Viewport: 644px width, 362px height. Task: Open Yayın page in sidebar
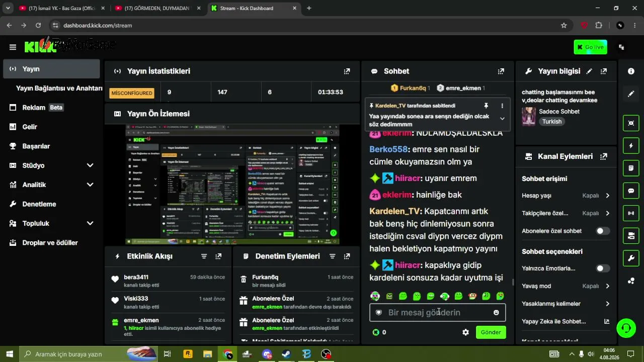(52, 69)
